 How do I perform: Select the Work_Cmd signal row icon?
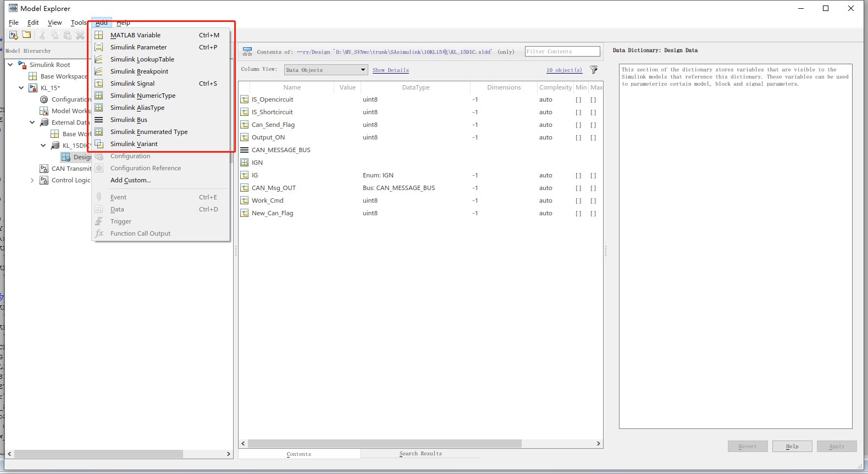[x=245, y=200]
